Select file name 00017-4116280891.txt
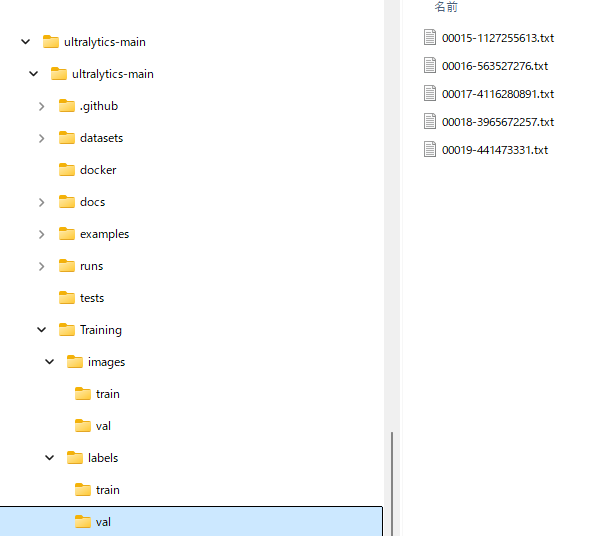This screenshot has height=536, width=606. click(x=498, y=94)
